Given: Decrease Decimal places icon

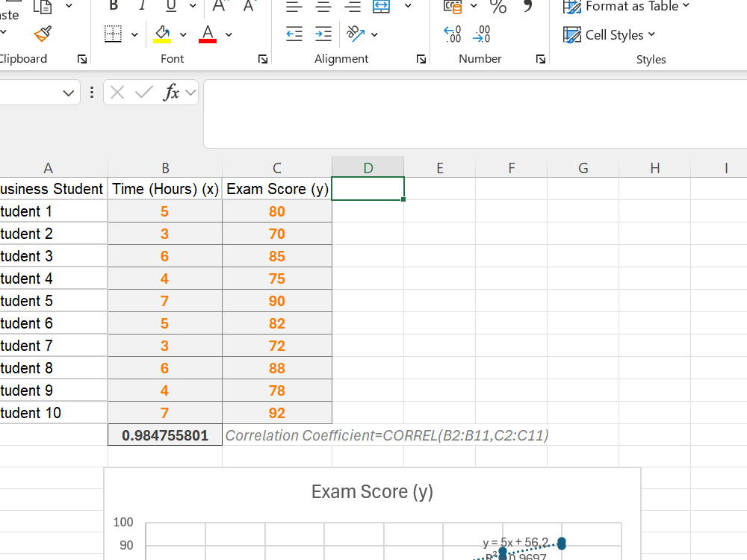Looking at the screenshot, I should pos(482,34).
